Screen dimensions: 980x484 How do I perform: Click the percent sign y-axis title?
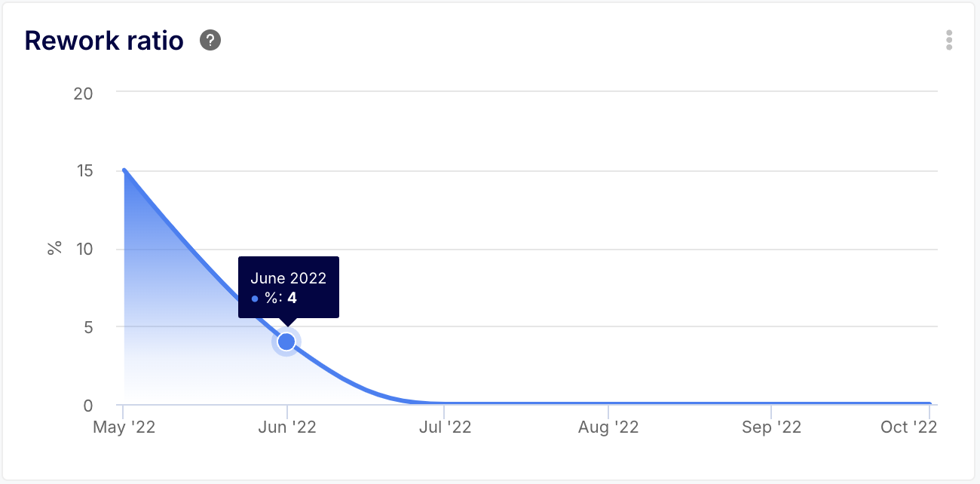54,249
